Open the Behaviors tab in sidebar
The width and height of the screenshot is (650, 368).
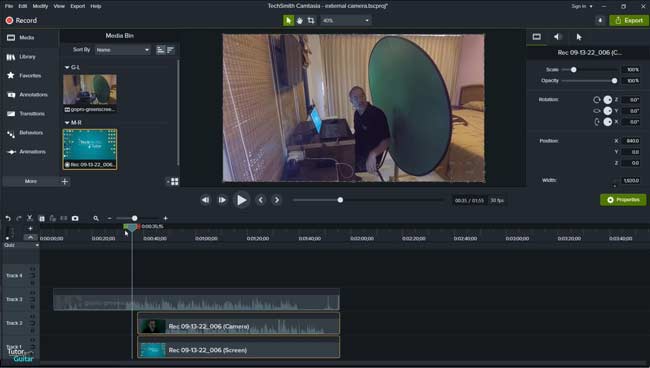pos(25,133)
